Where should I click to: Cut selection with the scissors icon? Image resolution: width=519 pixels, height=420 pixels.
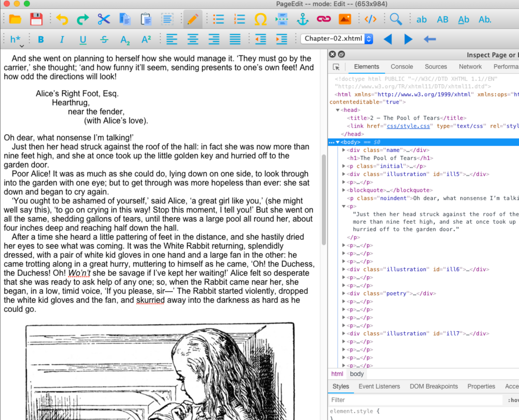click(x=104, y=19)
